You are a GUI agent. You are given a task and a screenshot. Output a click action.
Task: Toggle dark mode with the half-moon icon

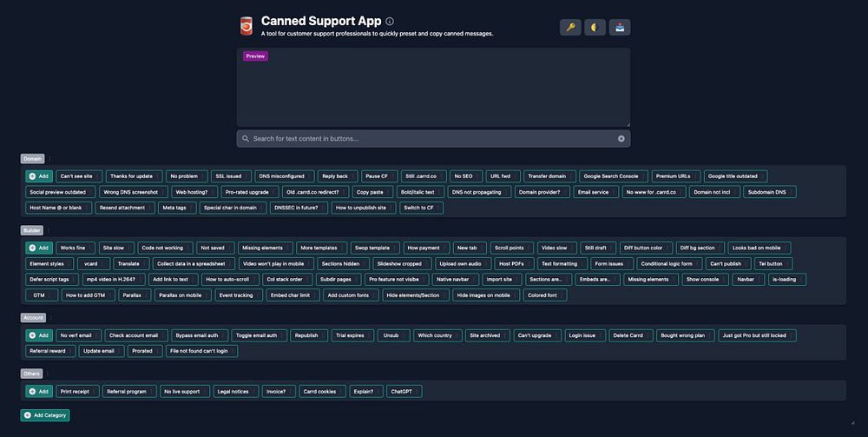pyautogui.click(x=595, y=27)
